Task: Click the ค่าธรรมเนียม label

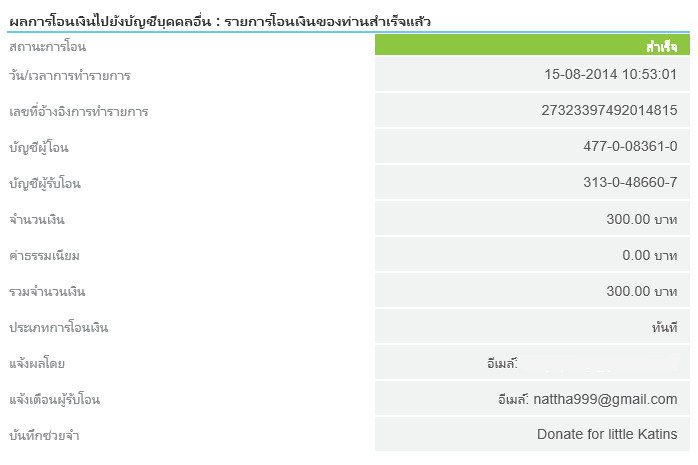Action: 44,255
